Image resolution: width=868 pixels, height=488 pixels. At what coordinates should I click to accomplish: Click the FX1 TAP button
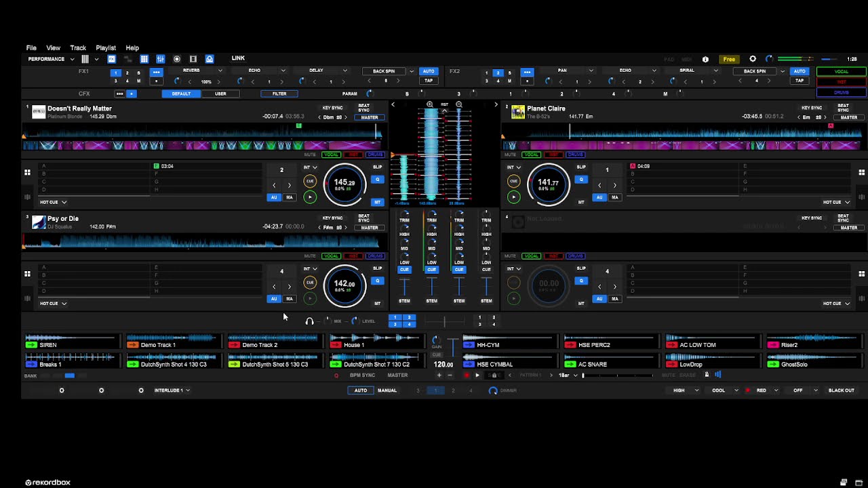[429, 81]
